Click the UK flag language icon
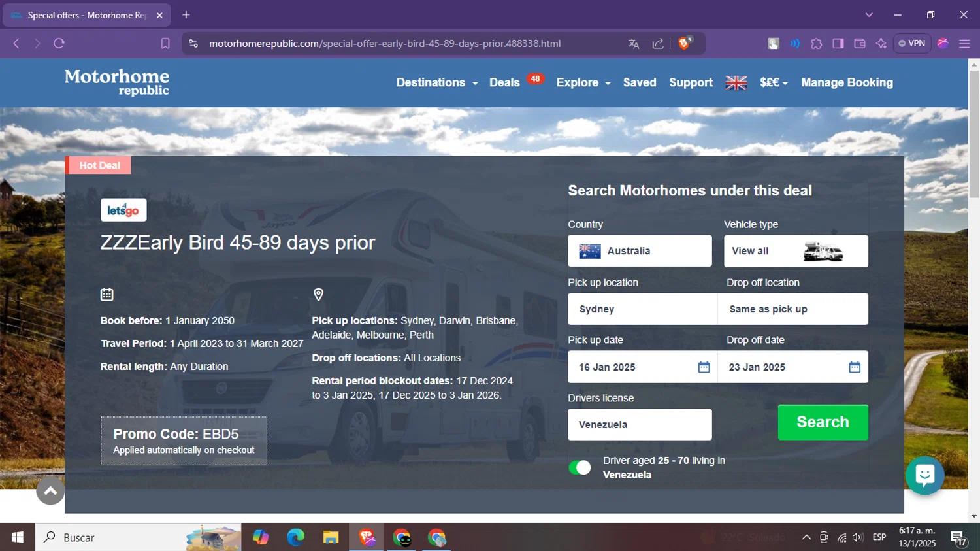The image size is (980, 551). [x=736, y=83]
